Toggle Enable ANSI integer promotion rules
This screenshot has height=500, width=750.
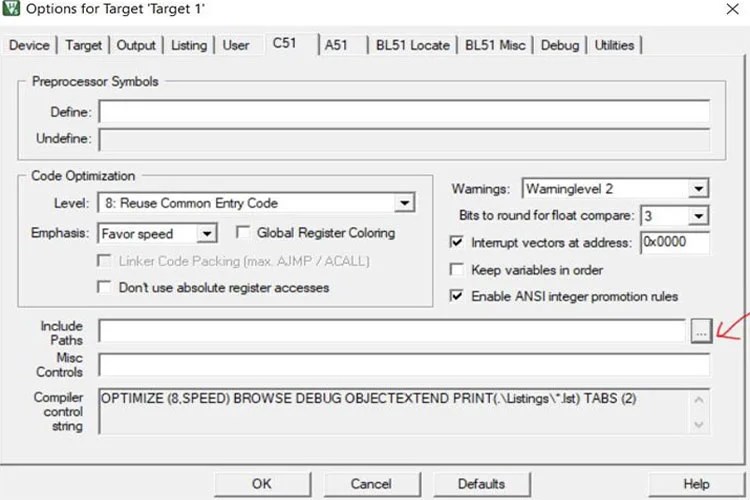pyautogui.click(x=457, y=296)
